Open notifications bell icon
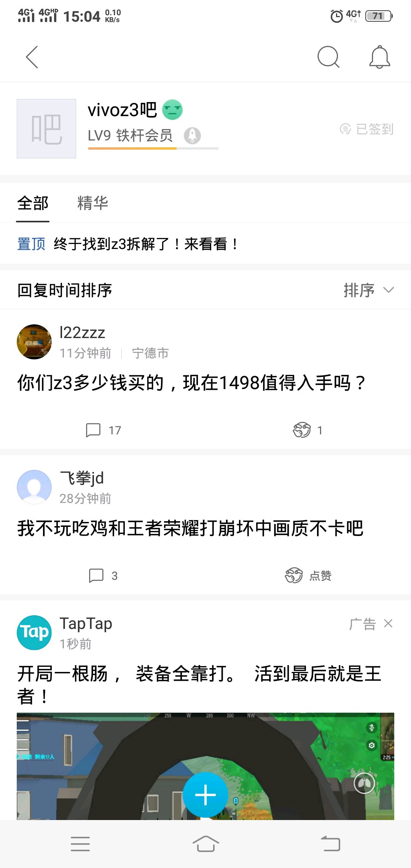411x868 pixels. (379, 57)
